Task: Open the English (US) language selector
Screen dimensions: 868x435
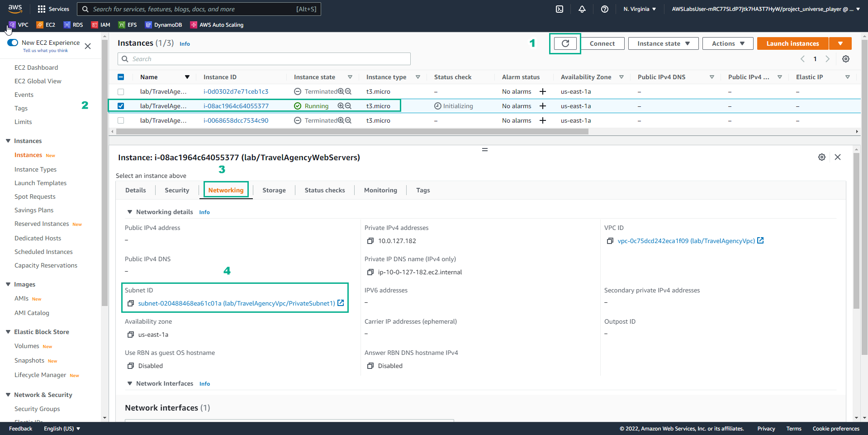Action: pos(62,429)
